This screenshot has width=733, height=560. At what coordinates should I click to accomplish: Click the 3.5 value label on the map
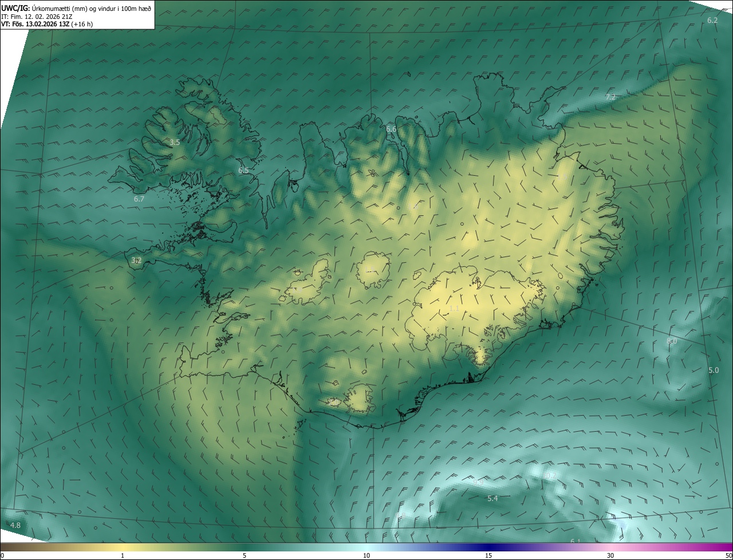[175, 143]
